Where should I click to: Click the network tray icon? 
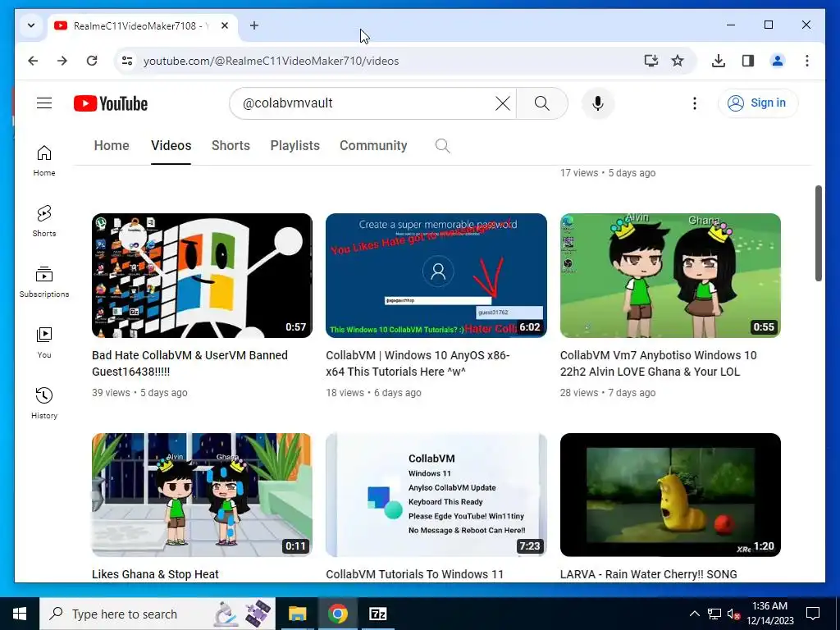click(714, 614)
